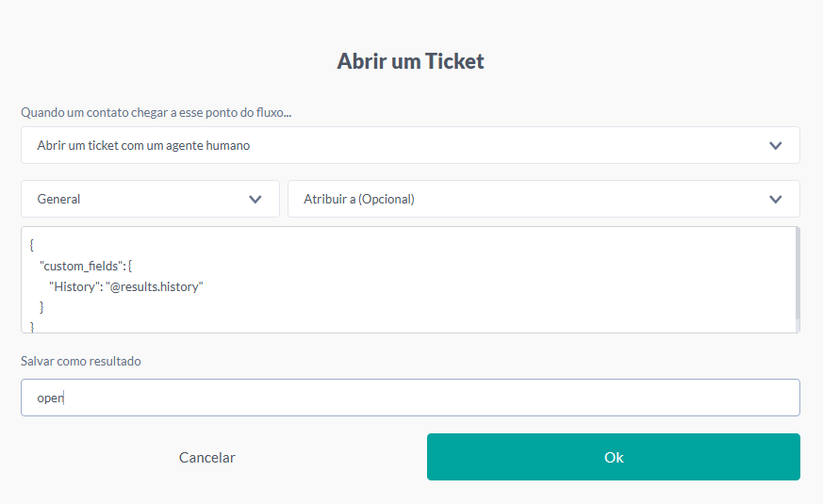This screenshot has width=823, height=504.
Task: Click the last closing brace in JSON editor
Action: tap(32, 326)
